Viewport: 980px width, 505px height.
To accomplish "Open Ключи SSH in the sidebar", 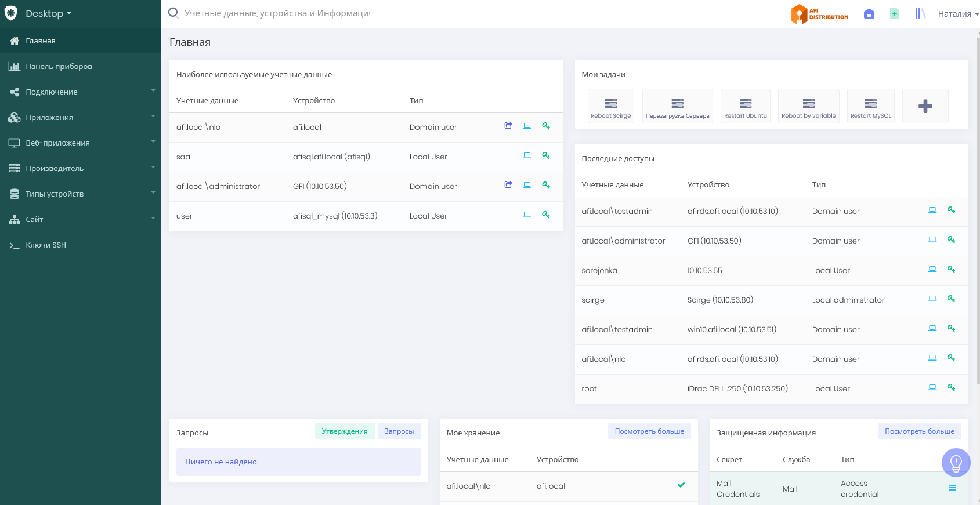I will coord(46,245).
